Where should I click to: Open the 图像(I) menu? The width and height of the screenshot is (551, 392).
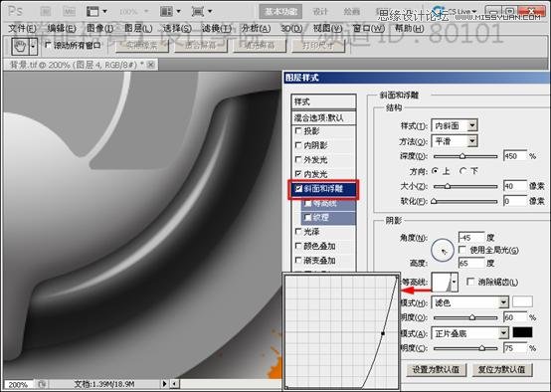tap(100, 28)
